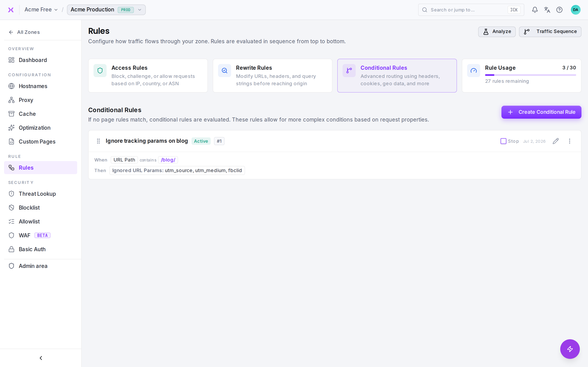Collapse the sidebar with the bottom chevron
This screenshot has width=588, height=367.
pyautogui.click(x=41, y=358)
